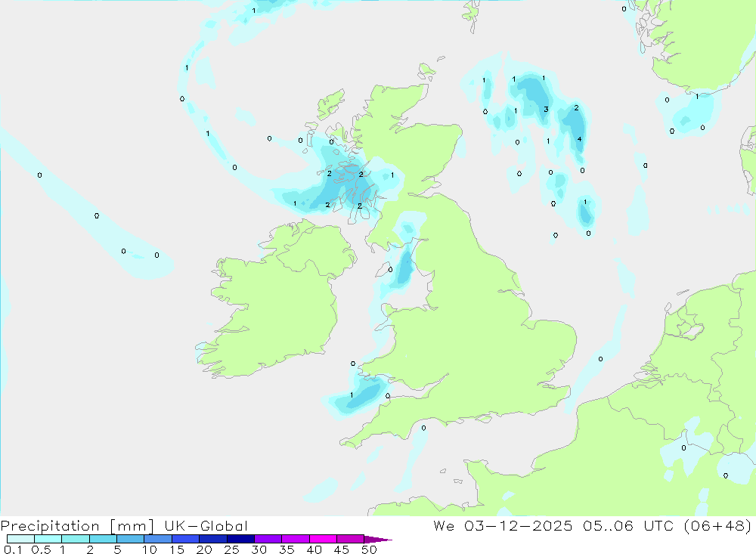Click the 'We 03-12-2025' date text

[x=503, y=526]
